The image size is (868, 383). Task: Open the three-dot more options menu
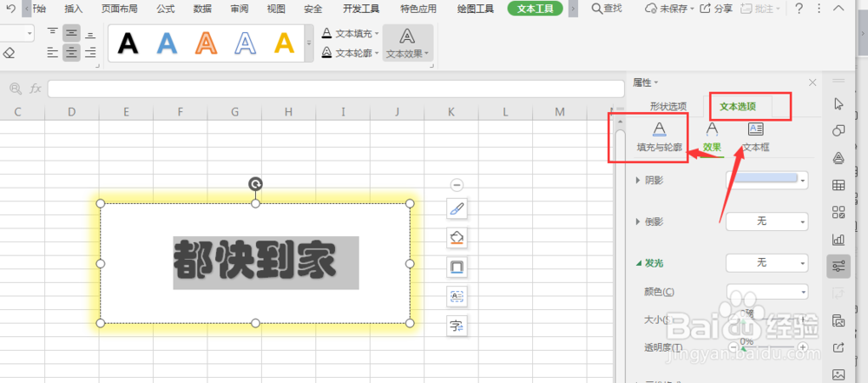coord(819,9)
